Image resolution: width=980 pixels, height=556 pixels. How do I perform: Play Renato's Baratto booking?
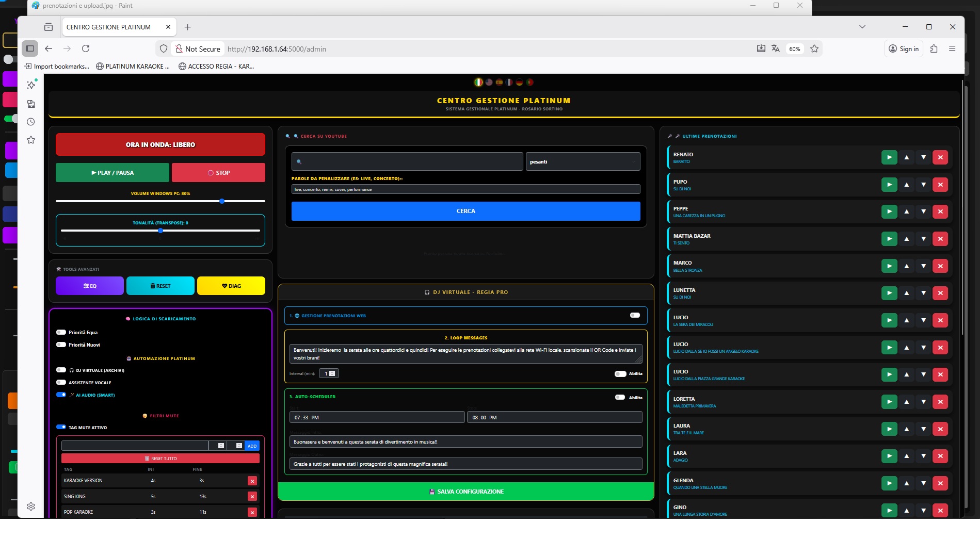tap(889, 157)
